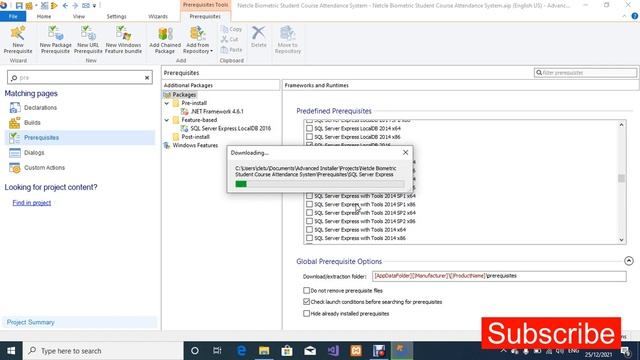Click the Copy clipboard command
This screenshot has height=360, width=640.
tap(231, 29)
